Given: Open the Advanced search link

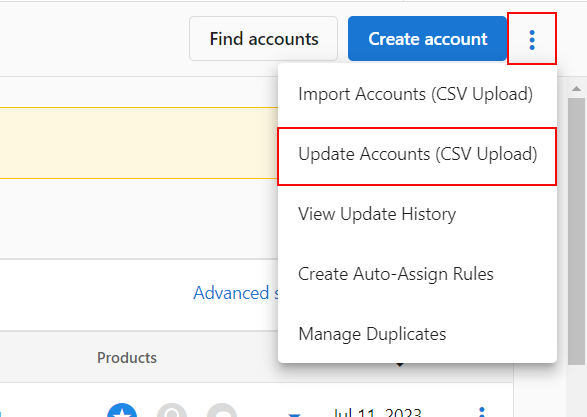Looking at the screenshot, I should pyautogui.click(x=236, y=293).
